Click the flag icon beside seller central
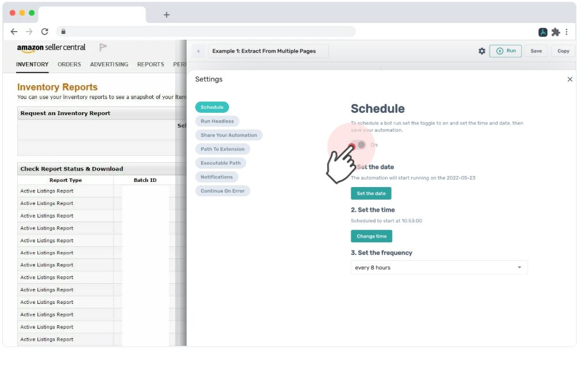588x377 pixels. click(103, 47)
